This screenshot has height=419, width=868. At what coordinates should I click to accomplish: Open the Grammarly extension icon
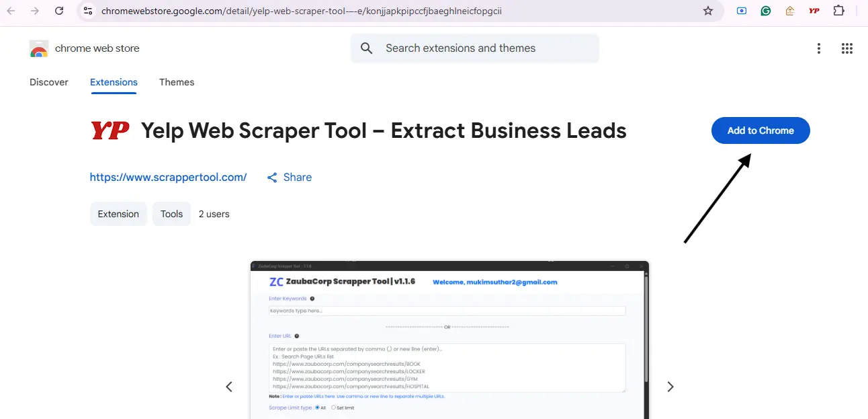coord(765,11)
